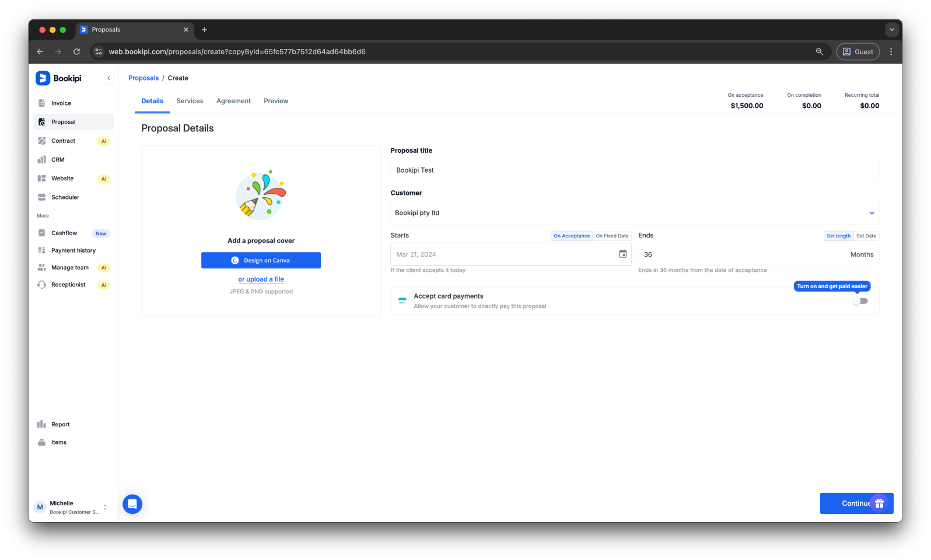Click the browser zoom magnifier icon

819,51
